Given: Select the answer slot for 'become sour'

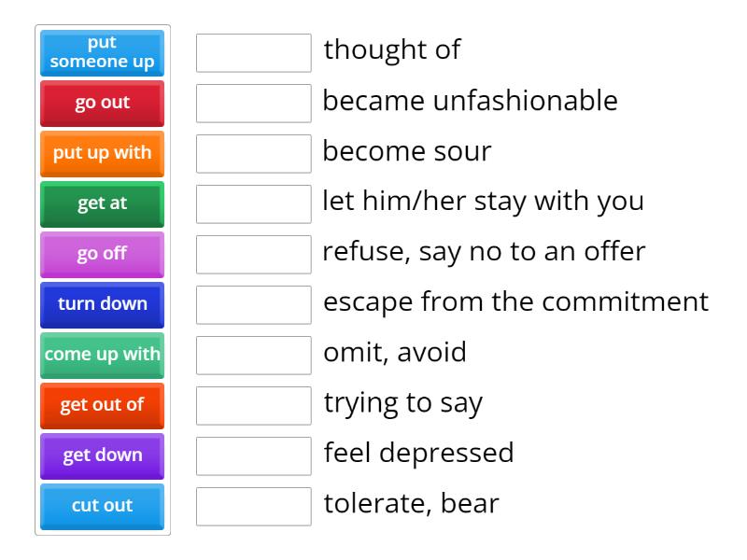Looking at the screenshot, I should (x=254, y=154).
